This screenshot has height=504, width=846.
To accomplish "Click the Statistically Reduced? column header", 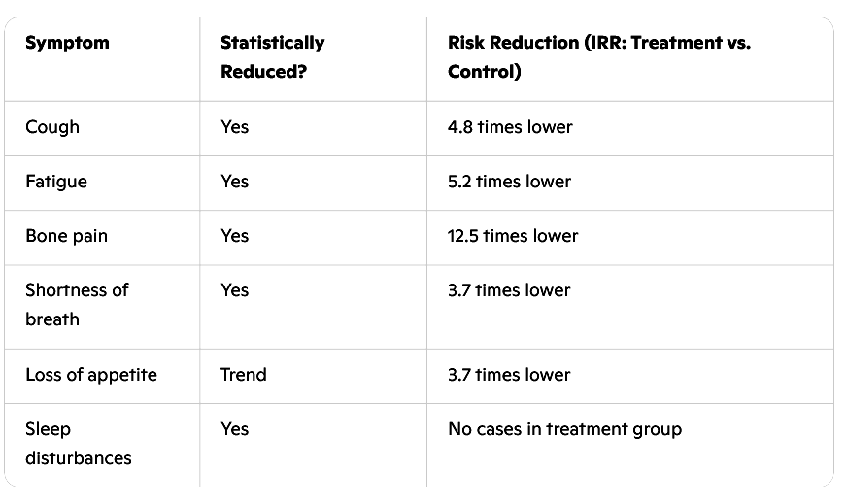I will (x=272, y=57).
